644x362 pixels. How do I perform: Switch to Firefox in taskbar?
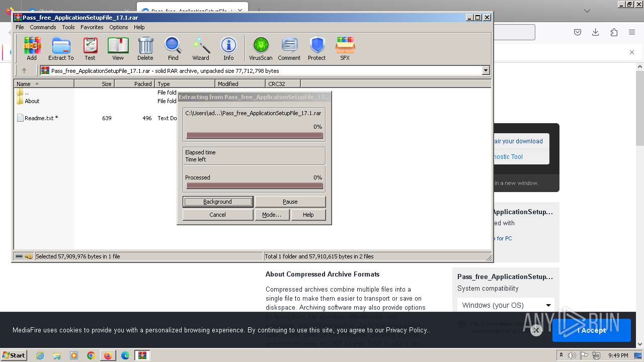[108, 355]
